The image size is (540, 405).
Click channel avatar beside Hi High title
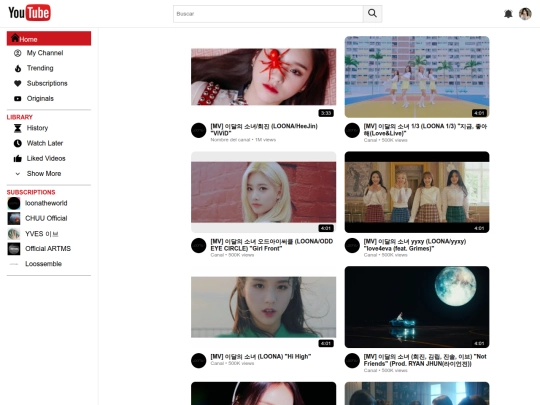coord(199,361)
